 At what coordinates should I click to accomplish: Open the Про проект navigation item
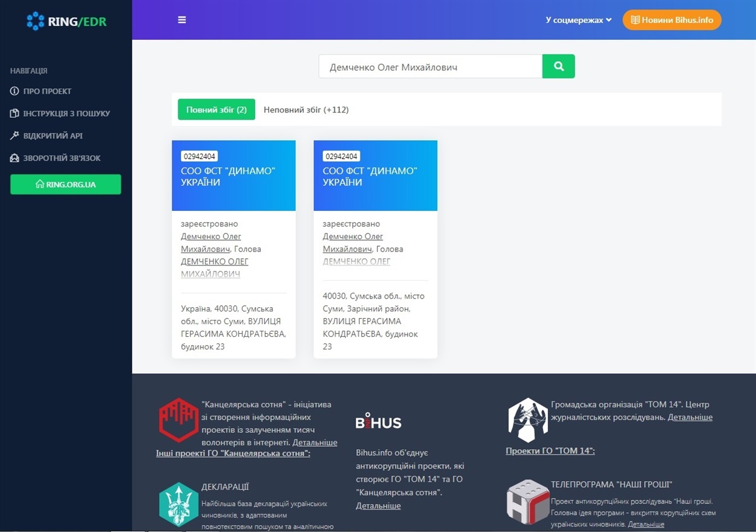41,91
